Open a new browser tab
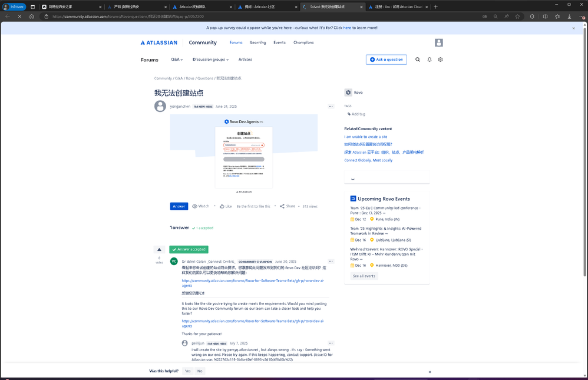Image resolution: width=588 pixels, height=380 pixels. [x=436, y=6]
